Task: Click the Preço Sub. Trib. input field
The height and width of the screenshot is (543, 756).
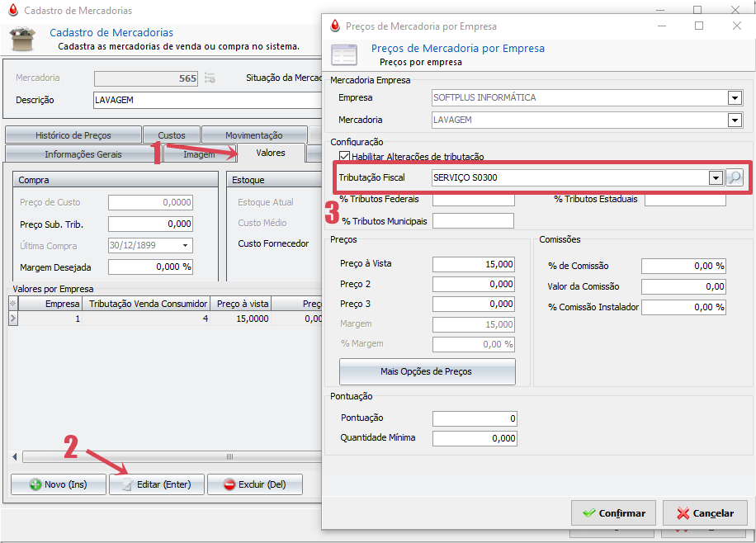Action: point(150,224)
